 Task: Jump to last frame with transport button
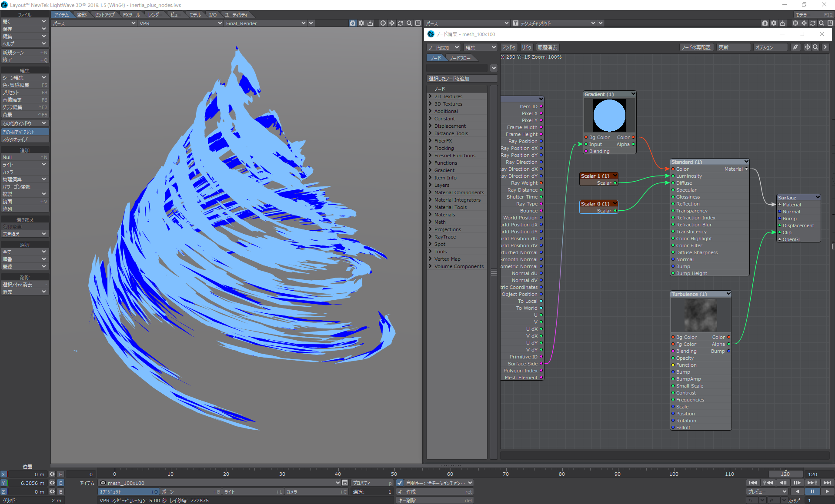click(827, 483)
